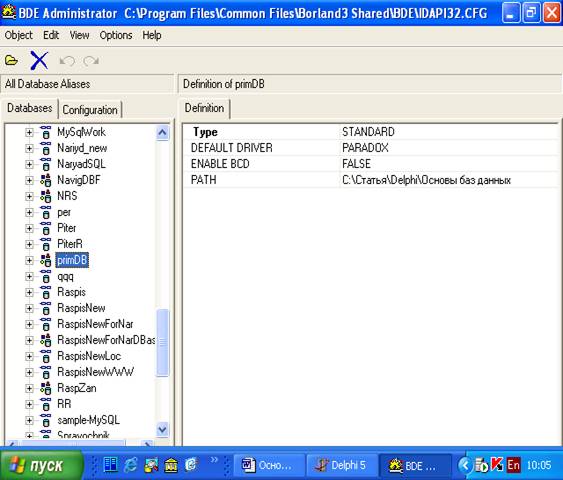Click the Delphi 5 taskbar button

click(x=342, y=465)
